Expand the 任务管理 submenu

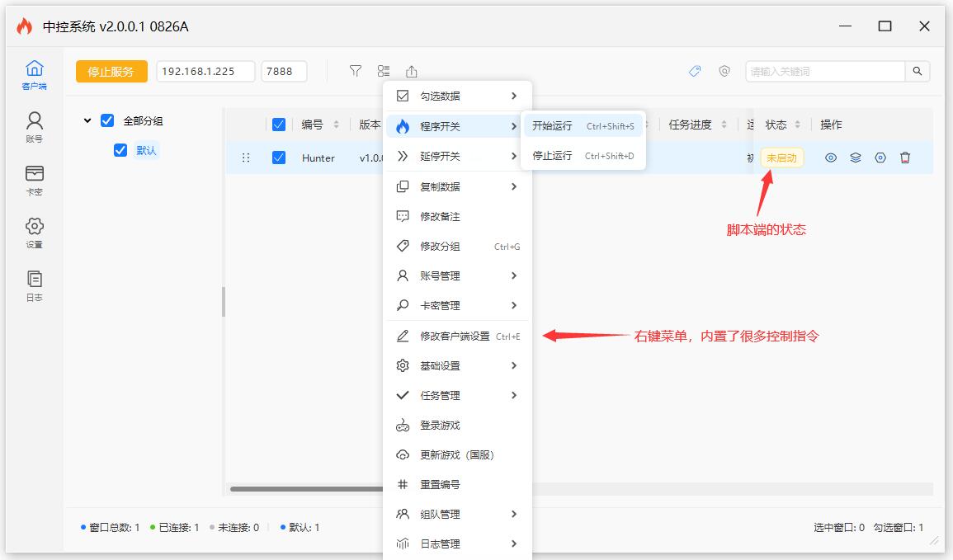tap(458, 395)
